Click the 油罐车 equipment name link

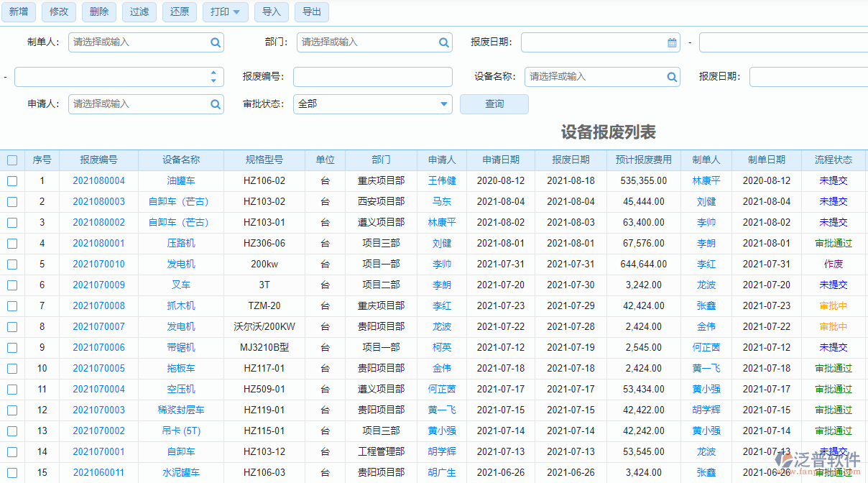tap(182, 181)
